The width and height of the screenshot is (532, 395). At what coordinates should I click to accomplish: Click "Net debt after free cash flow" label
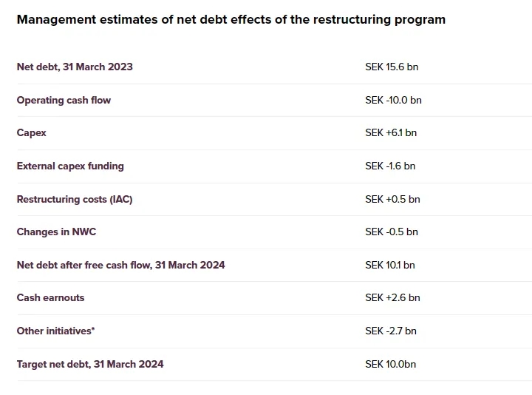tap(120, 265)
